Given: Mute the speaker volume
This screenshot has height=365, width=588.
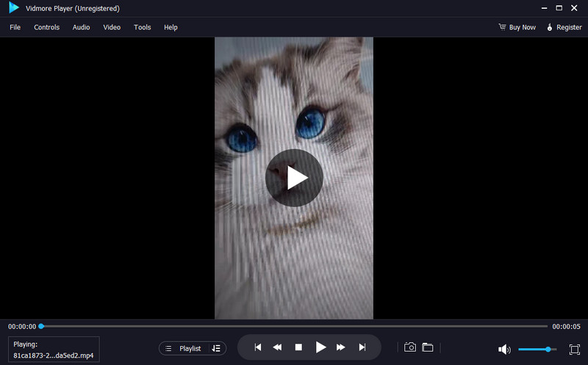Looking at the screenshot, I should [504, 350].
